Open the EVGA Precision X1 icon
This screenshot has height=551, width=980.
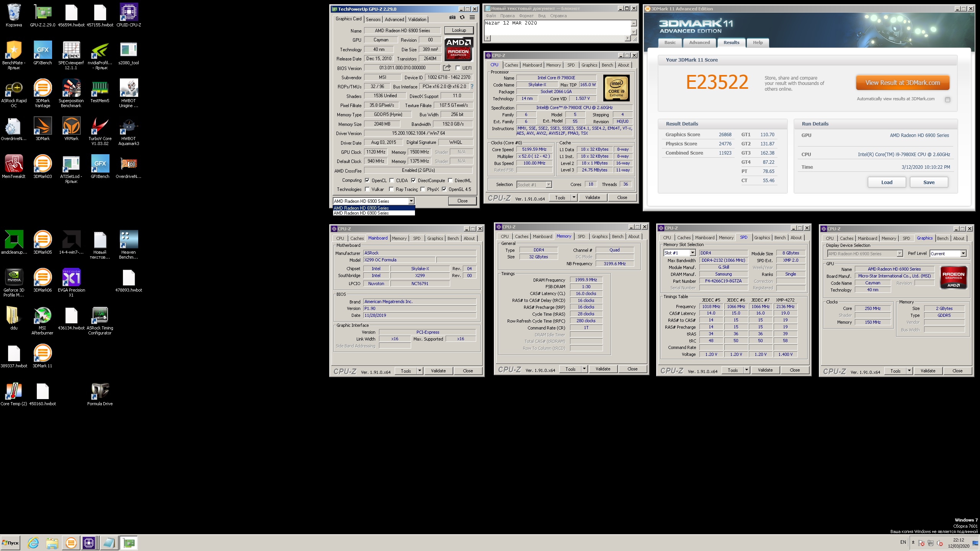(x=71, y=283)
